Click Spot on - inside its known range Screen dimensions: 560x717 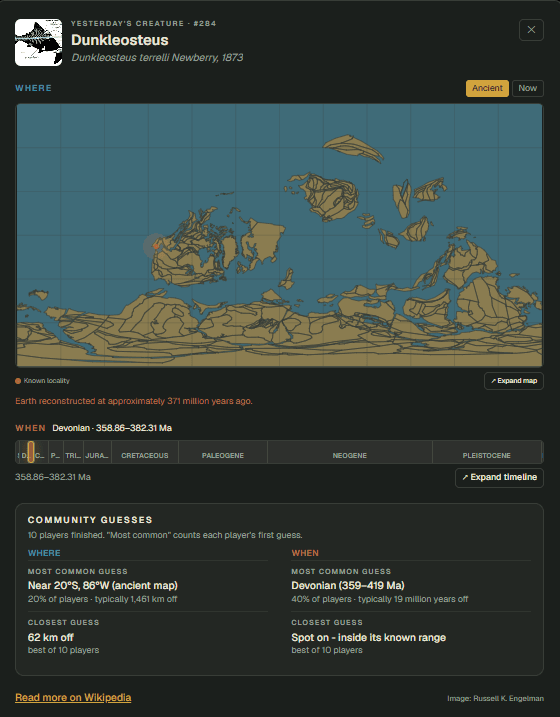pos(368,637)
